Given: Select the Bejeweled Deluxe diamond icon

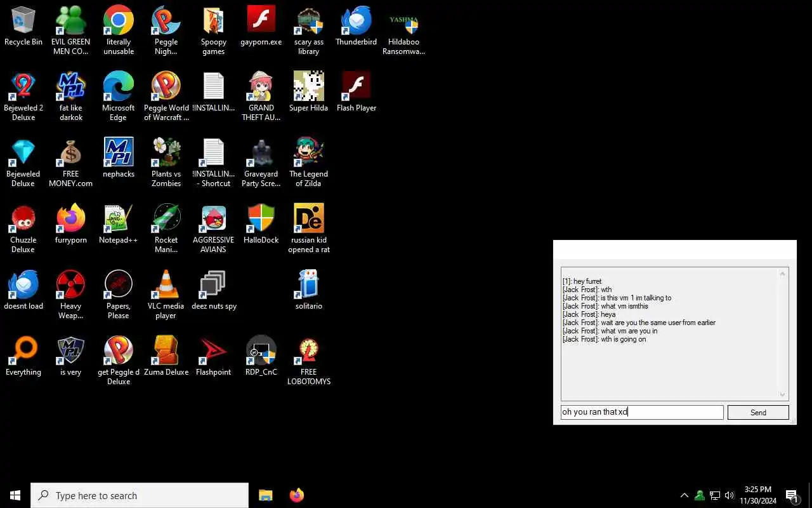Looking at the screenshot, I should pyautogui.click(x=23, y=152).
